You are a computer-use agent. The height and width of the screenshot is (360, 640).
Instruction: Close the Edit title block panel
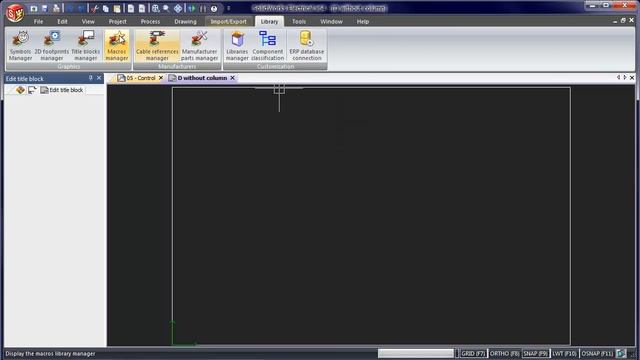99,78
